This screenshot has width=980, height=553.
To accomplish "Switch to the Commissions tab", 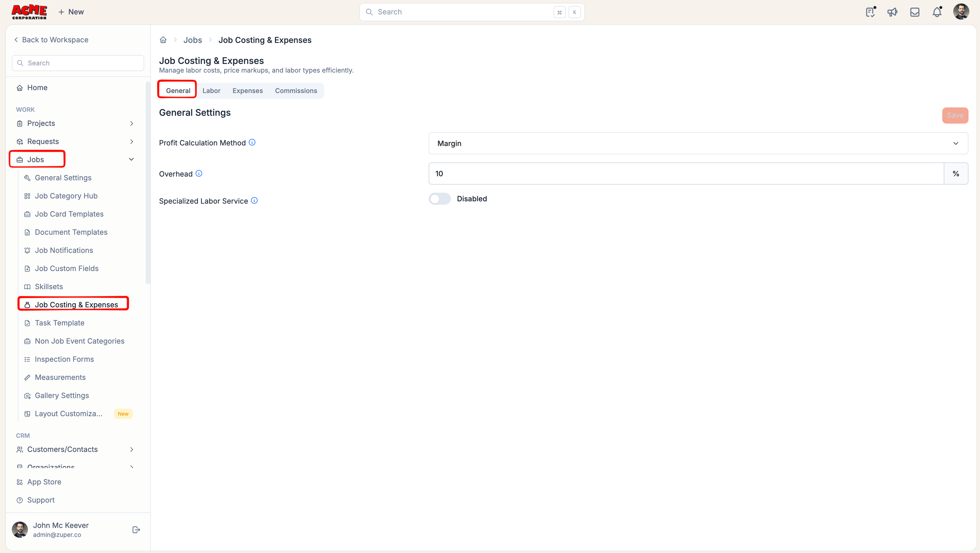I will coord(296,90).
